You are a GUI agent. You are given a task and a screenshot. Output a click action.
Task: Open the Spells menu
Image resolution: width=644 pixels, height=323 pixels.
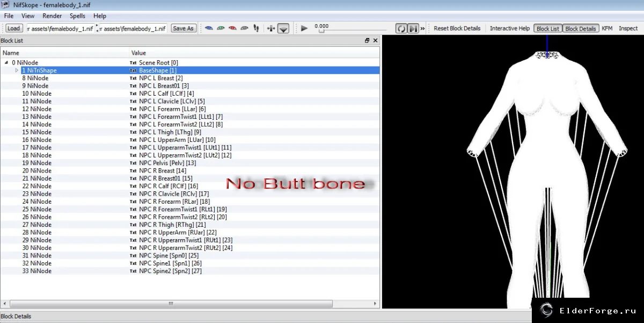(x=77, y=16)
